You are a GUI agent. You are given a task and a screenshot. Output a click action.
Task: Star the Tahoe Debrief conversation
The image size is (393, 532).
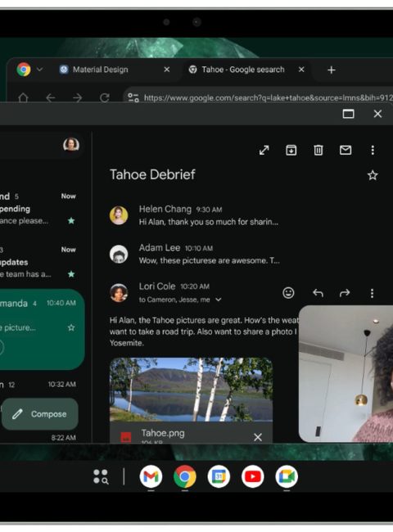pyautogui.click(x=373, y=175)
